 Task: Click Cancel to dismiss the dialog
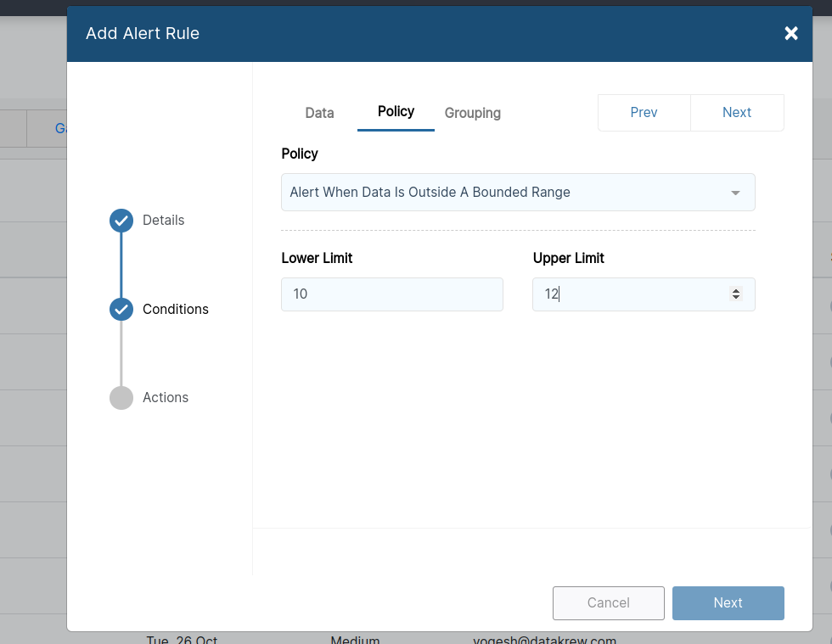click(608, 602)
